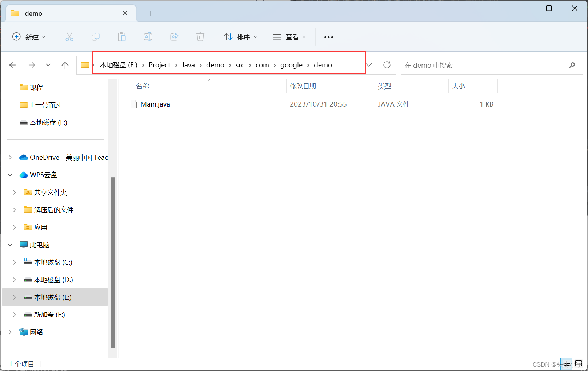Cut the selected item using scissors icon

[x=69, y=37]
